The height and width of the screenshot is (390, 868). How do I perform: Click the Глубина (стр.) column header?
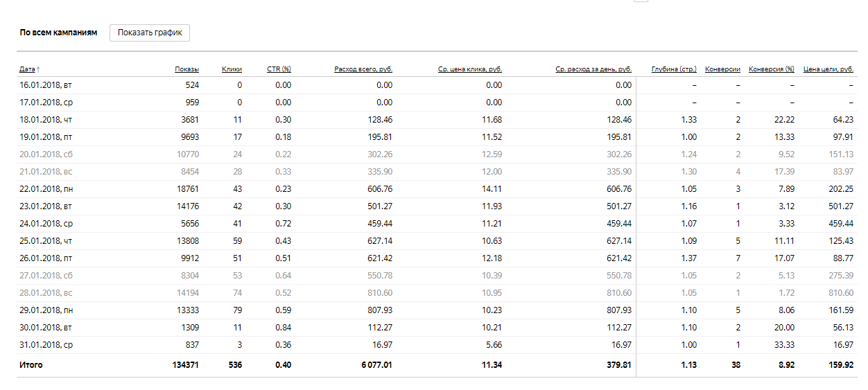[674, 69]
